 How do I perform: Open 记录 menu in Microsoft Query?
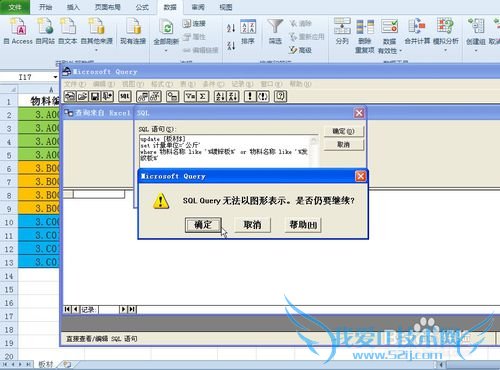pos(242,84)
